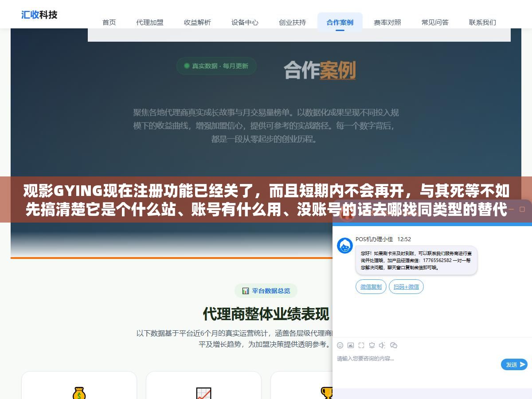
Task: Open the 代理加盟 nav item
Action: click(150, 22)
